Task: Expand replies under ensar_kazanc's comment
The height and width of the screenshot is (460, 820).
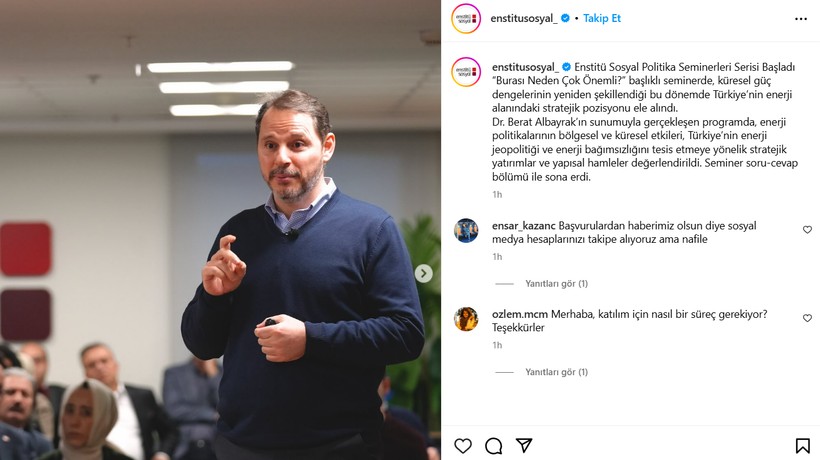Action: click(556, 283)
